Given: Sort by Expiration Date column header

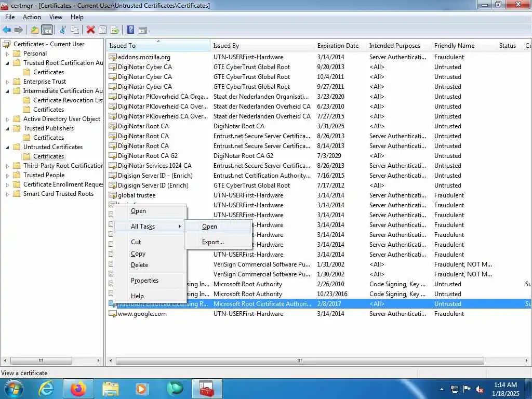Looking at the screenshot, I should coord(340,46).
